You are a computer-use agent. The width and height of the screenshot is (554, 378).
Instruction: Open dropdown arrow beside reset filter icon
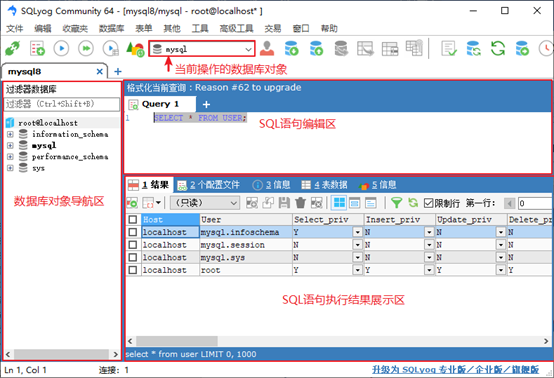[x=158, y=203]
